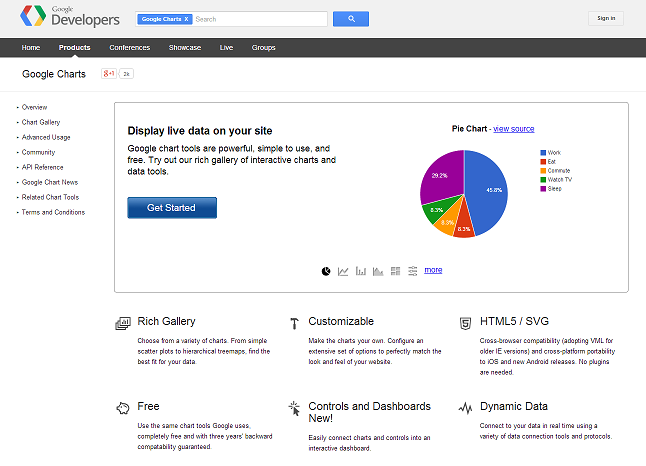Go to Advanced Usage in sidebar
The image size is (646, 466).
click(46, 137)
